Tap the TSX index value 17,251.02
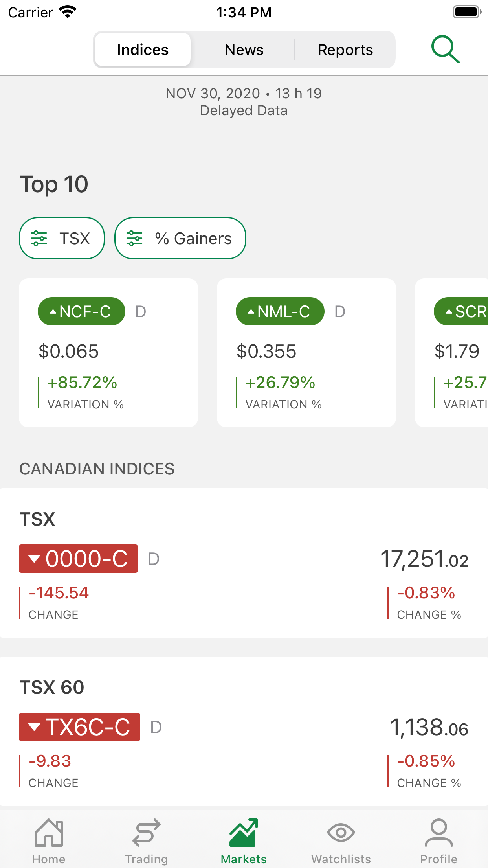Image resolution: width=488 pixels, height=868 pixels. pyautogui.click(x=424, y=559)
